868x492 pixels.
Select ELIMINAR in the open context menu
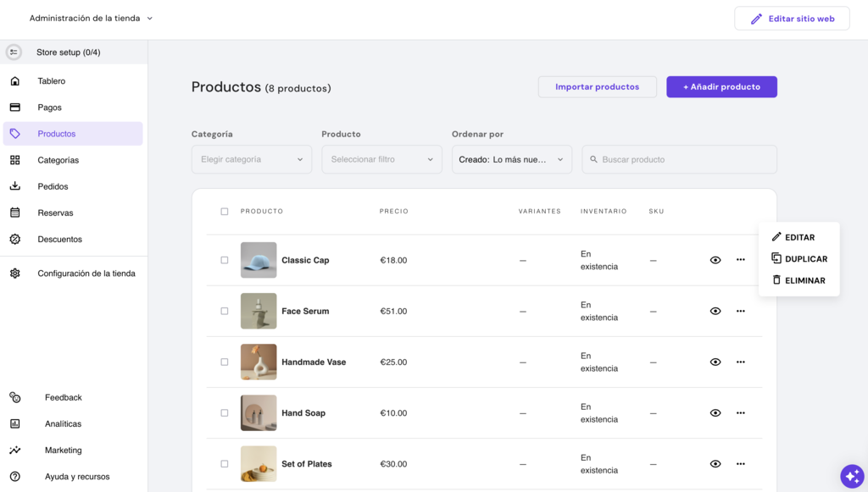point(799,280)
